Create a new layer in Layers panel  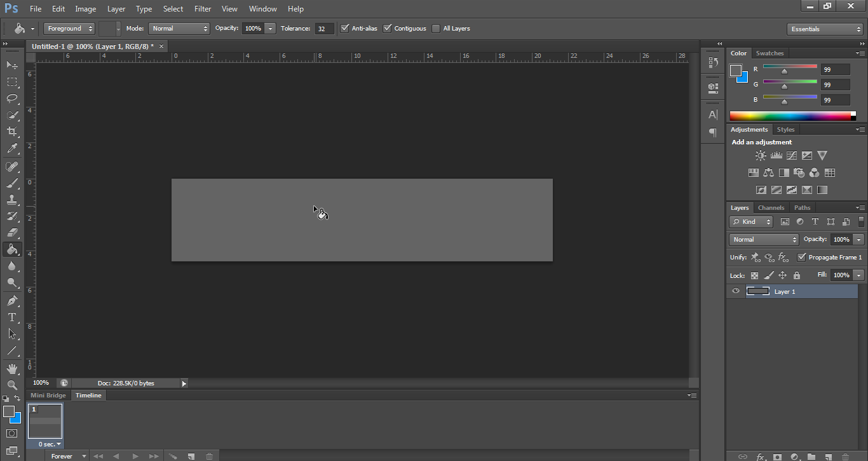[828, 457]
